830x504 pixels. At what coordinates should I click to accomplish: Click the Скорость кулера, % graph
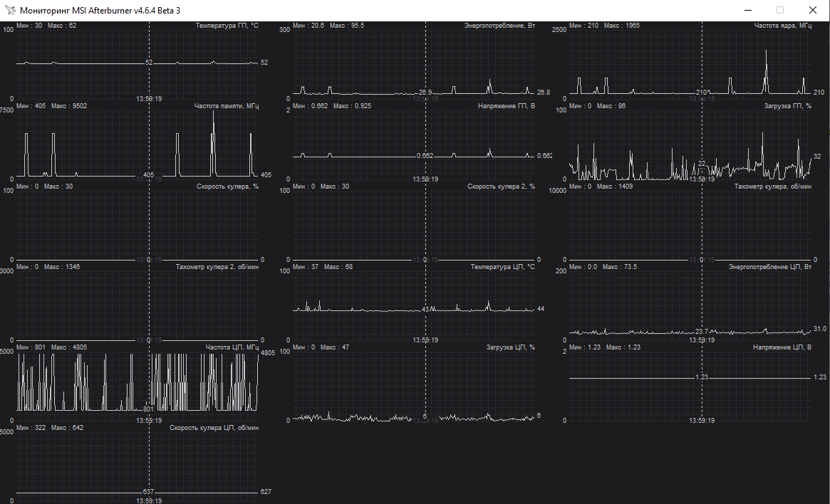(138, 223)
